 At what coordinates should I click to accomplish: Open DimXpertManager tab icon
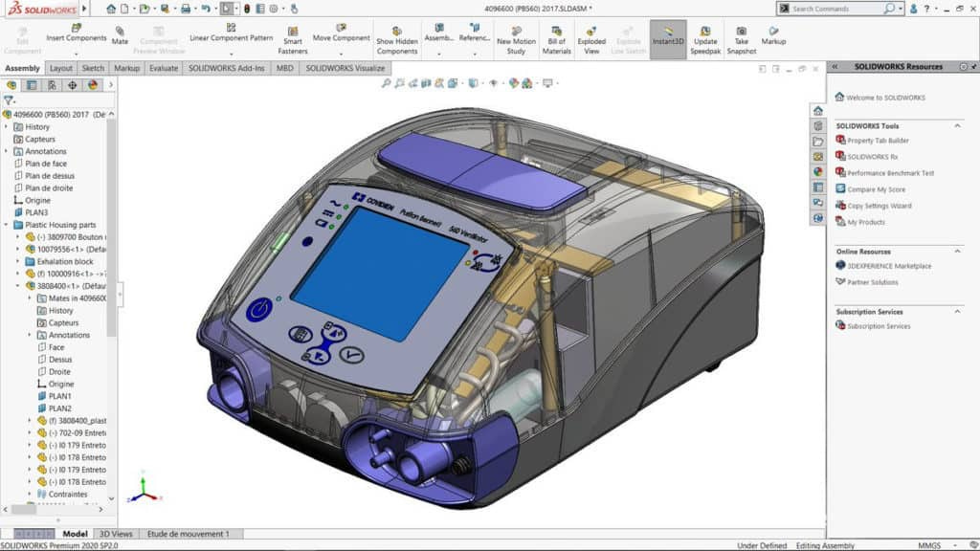pos(73,85)
